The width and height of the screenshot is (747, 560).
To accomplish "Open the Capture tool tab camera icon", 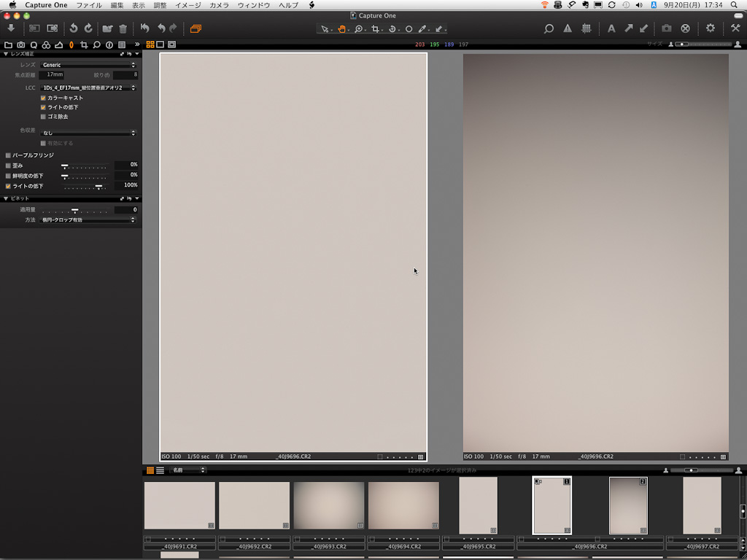I will [x=20, y=45].
